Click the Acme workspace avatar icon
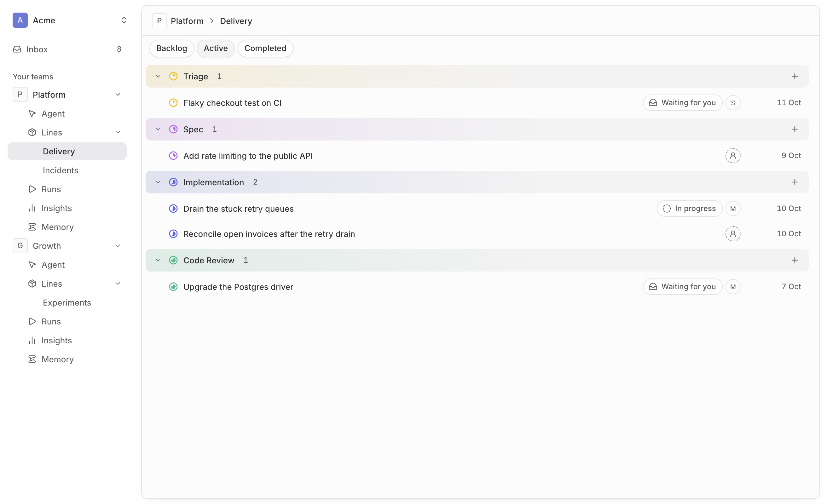The height and width of the screenshot is (504, 832). pyautogui.click(x=20, y=20)
